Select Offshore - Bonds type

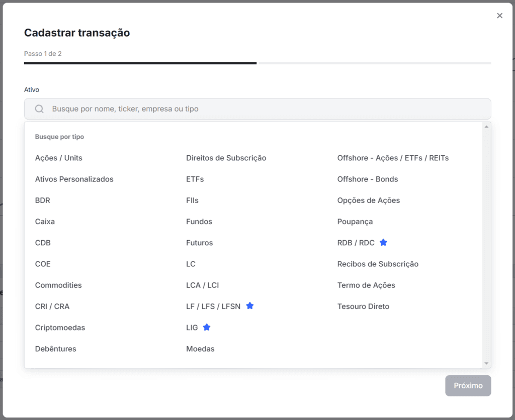pos(367,179)
